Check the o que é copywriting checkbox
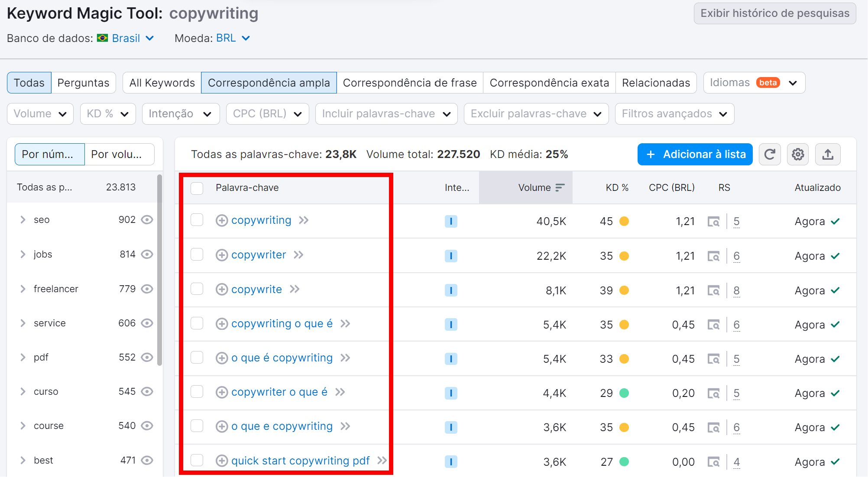The image size is (868, 477). coord(197,358)
